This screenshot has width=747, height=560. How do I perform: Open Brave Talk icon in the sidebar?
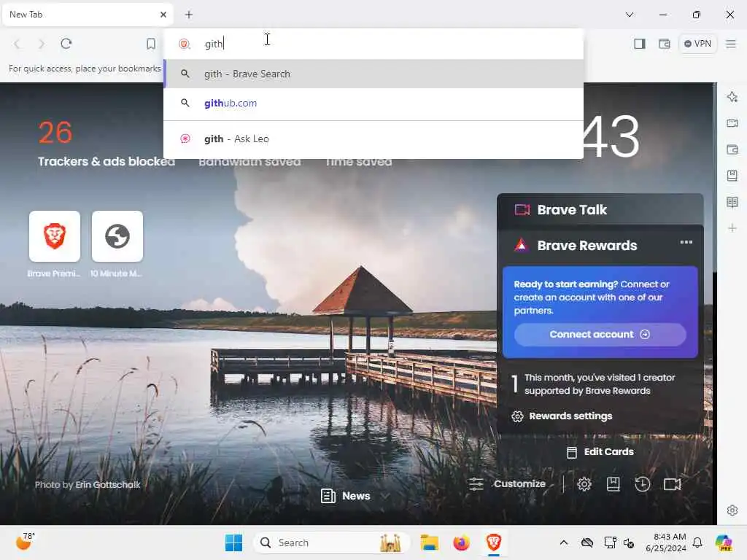(x=732, y=123)
